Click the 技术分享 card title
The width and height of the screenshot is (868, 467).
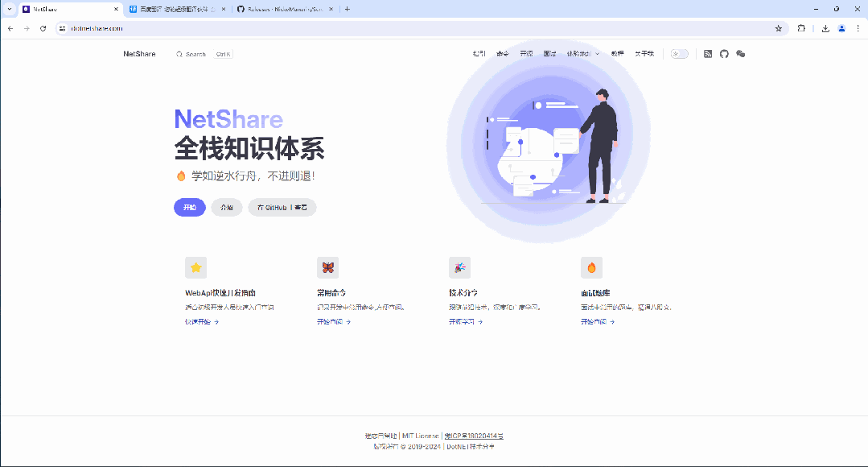click(x=463, y=293)
